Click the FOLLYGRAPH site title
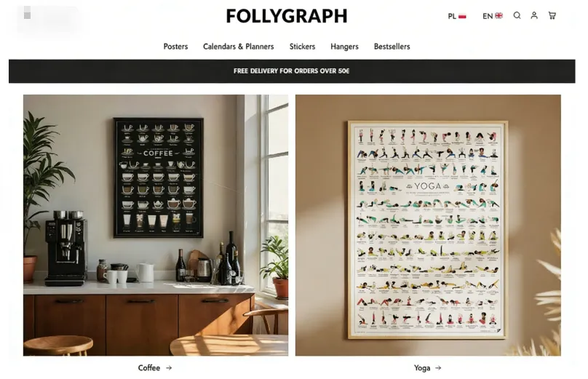588x379 pixels. click(x=287, y=16)
